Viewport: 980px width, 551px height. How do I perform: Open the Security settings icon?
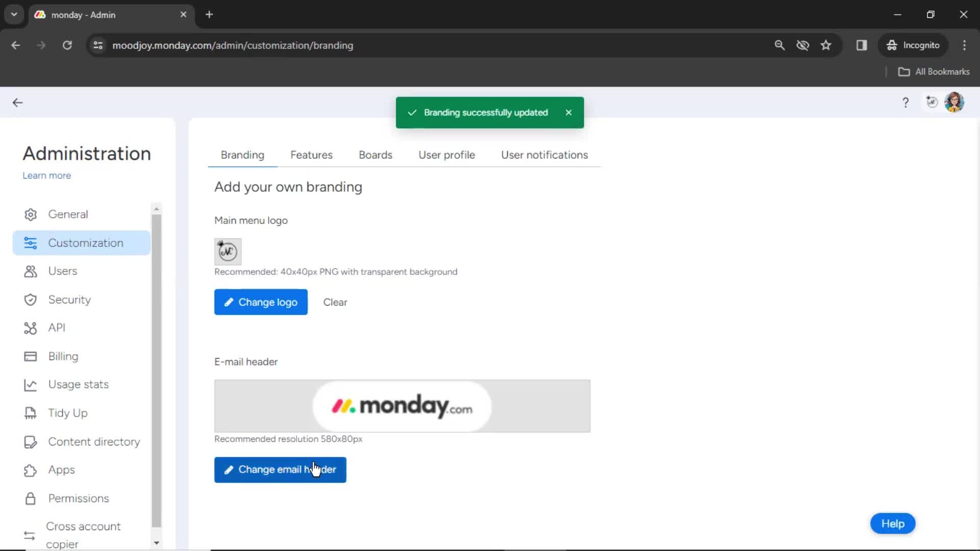coord(30,298)
